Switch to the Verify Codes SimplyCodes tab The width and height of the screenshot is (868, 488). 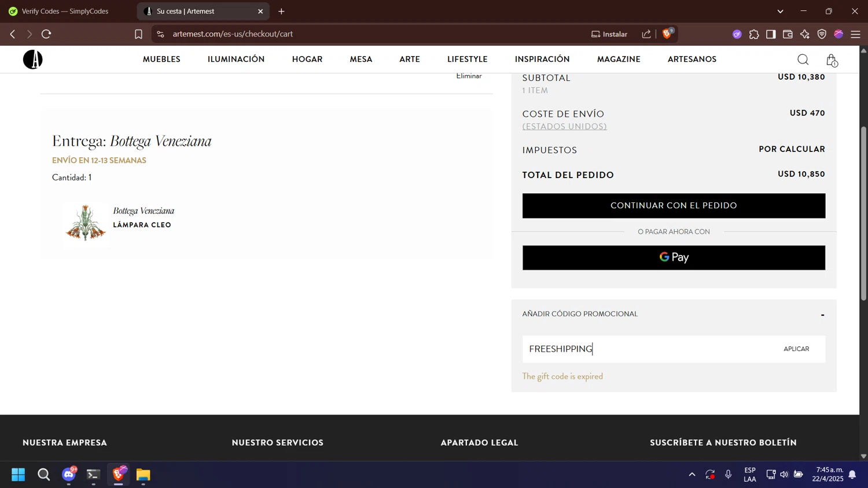click(65, 11)
